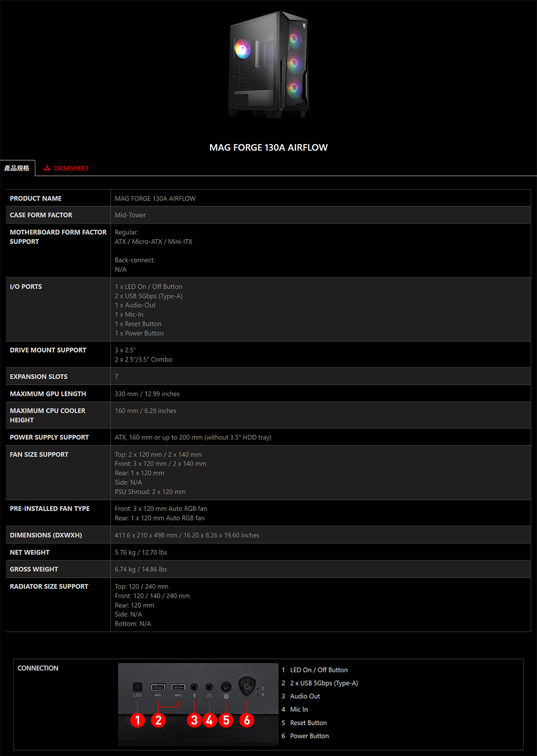Click the PC case product image
537x756 pixels.
point(268,64)
